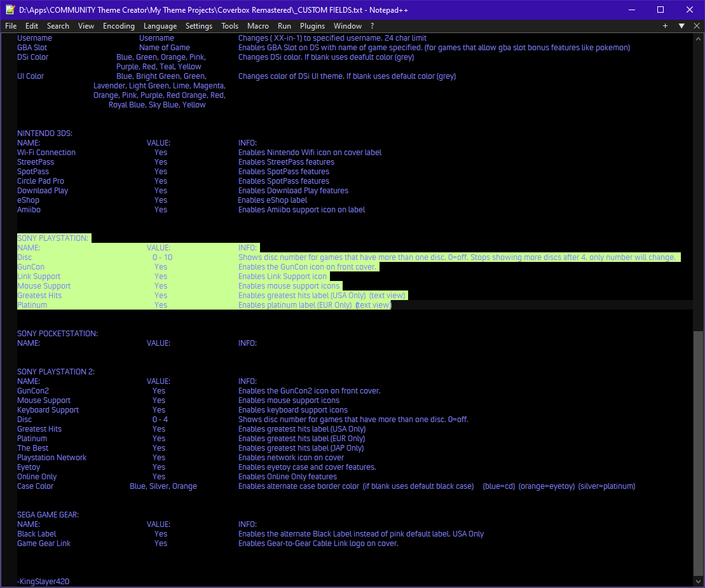705x588 pixels.
Task: Click the 'Circle Pad Pro' field name
Action: pos(41,181)
